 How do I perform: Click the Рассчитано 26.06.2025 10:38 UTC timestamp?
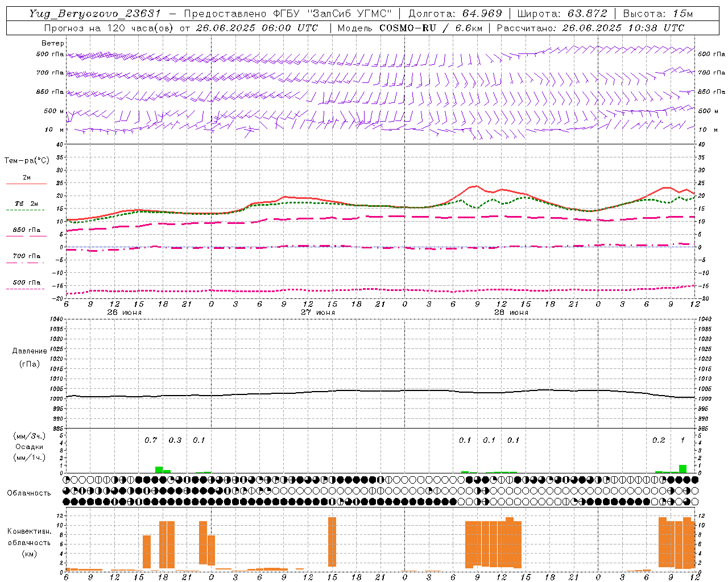pyautogui.click(x=590, y=28)
